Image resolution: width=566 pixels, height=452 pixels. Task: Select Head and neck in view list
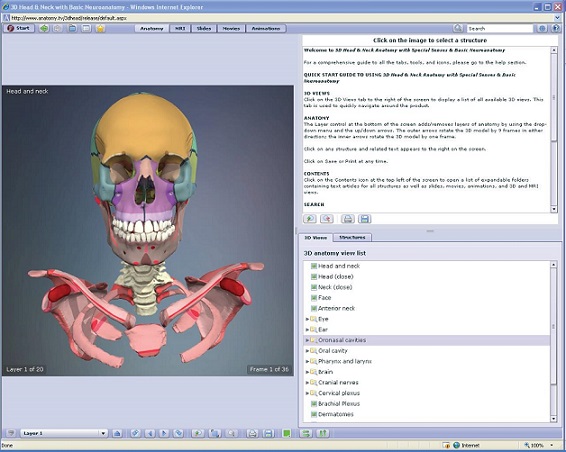339,266
